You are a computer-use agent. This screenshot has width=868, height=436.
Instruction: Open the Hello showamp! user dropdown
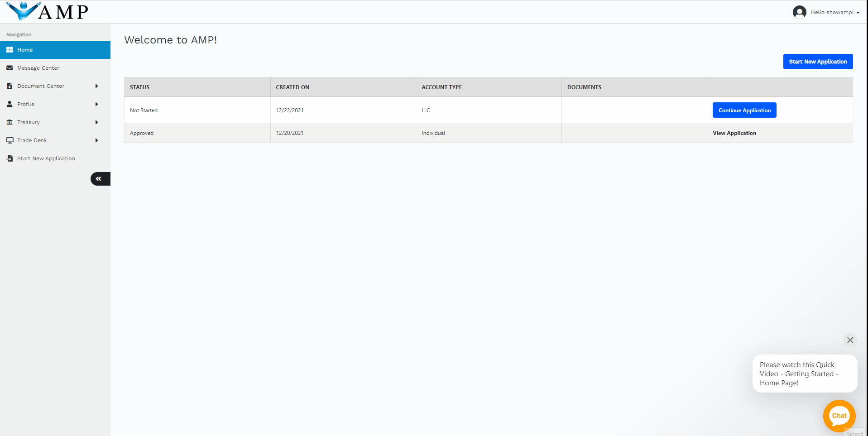pyautogui.click(x=834, y=12)
